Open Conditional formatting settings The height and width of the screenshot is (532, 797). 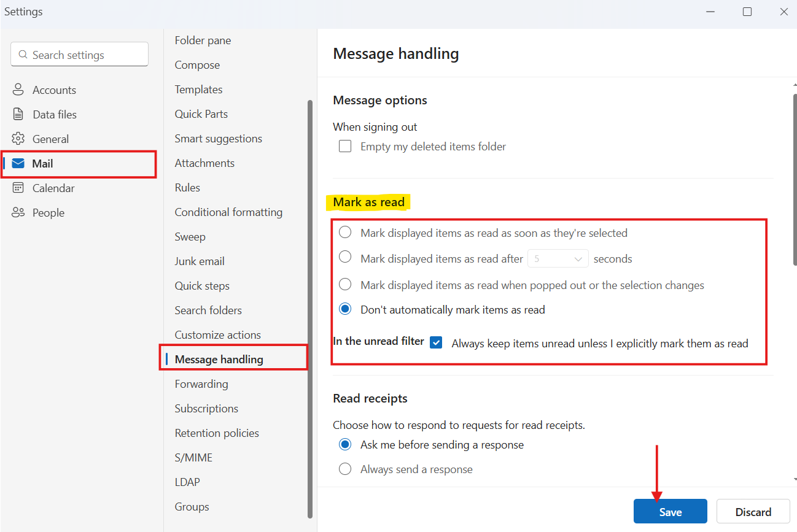(x=228, y=212)
